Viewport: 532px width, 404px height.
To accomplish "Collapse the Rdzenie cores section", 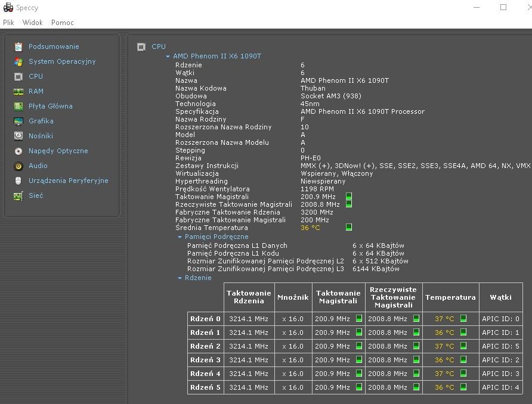I will pyautogui.click(x=180, y=278).
